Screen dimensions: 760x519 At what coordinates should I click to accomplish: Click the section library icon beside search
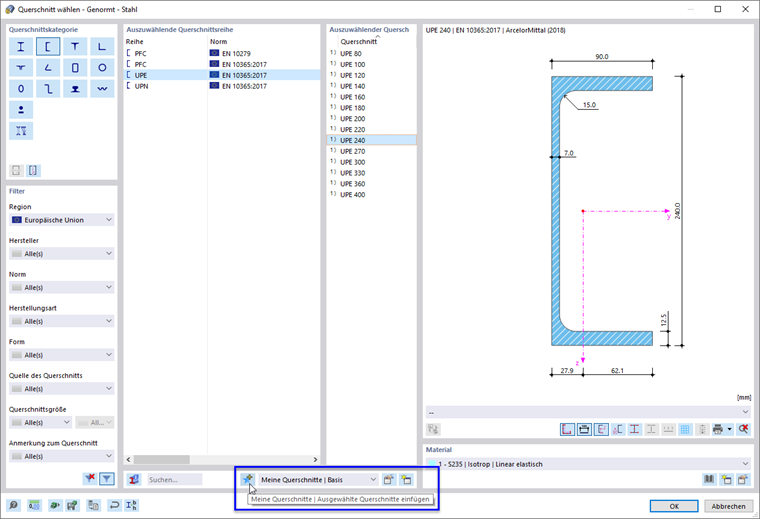134,479
